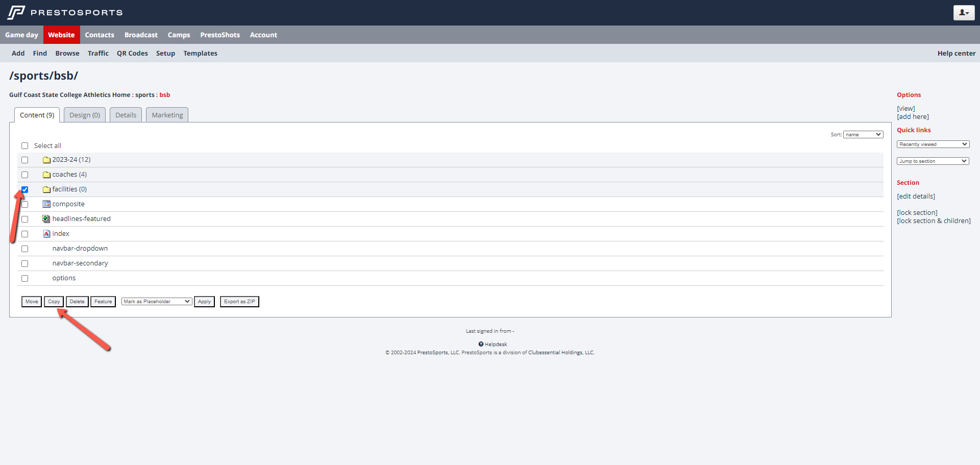The height and width of the screenshot is (465, 980).
Task: Open the Game day menu
Action: click(21, 35)
